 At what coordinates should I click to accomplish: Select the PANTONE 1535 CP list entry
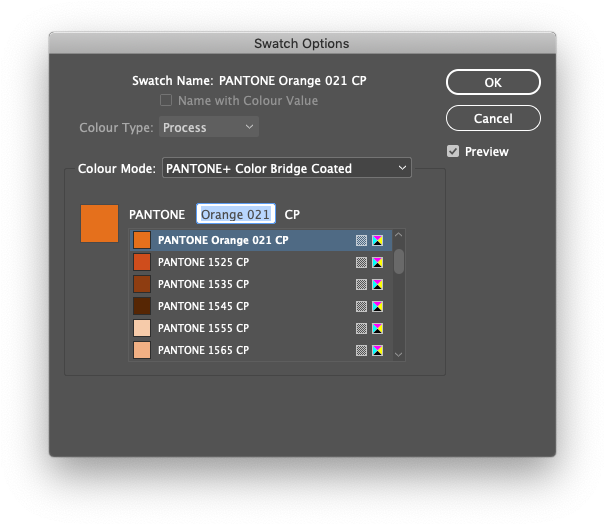coord(261,284)
